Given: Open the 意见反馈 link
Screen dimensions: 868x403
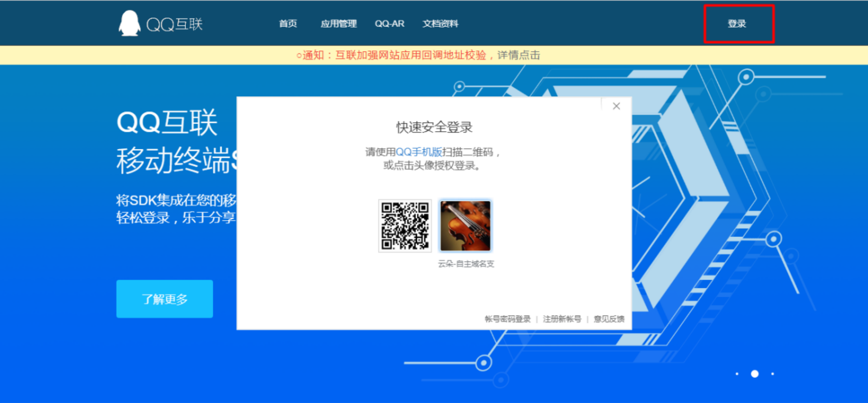Looking at the screenshot, I should (x=609, y=319).
